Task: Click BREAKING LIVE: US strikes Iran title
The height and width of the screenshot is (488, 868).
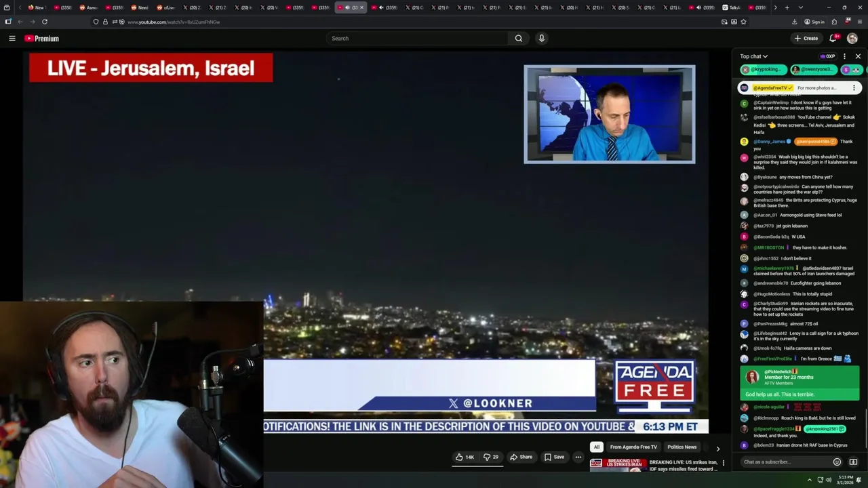Action: (x=683, y=465)
